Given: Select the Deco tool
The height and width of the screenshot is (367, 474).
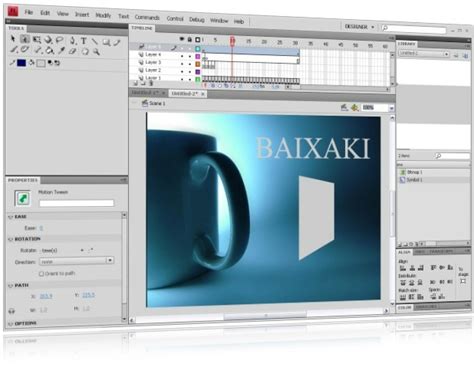Looking at the screenshot, I should click(x=24, y=49).
